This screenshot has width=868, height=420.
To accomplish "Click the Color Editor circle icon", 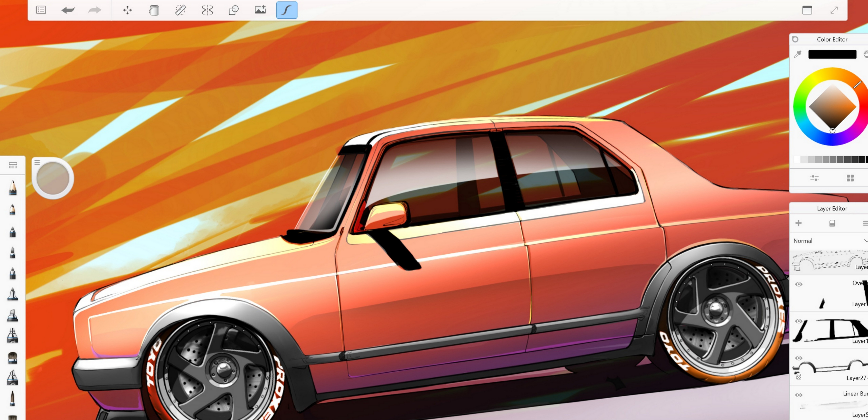I will (795, 39).
